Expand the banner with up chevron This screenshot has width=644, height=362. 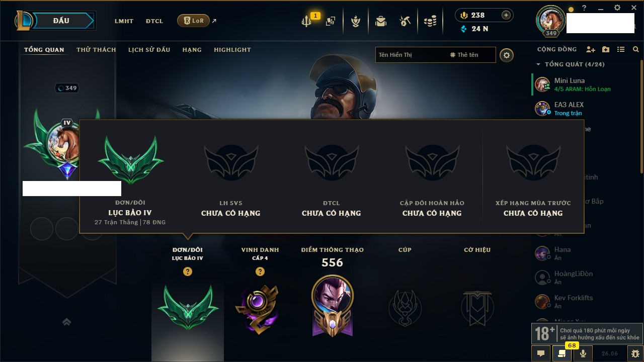[x=66, y=322]
